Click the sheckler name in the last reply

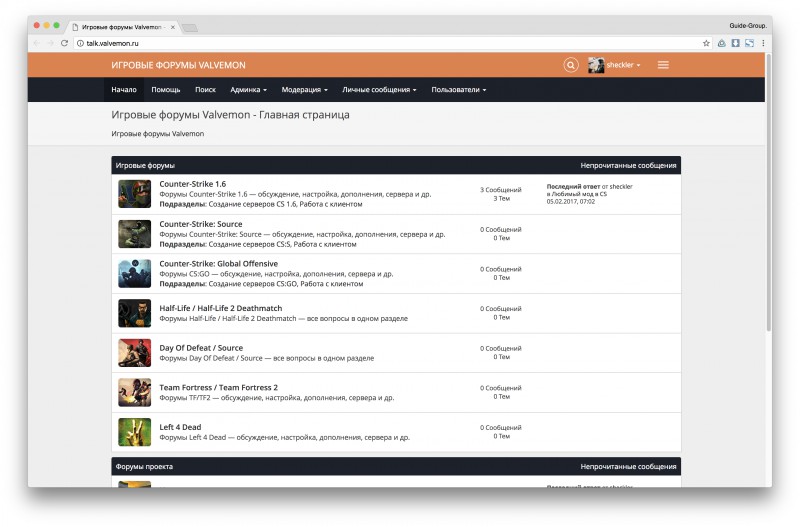pyautogui.click(x=621, y=187)
